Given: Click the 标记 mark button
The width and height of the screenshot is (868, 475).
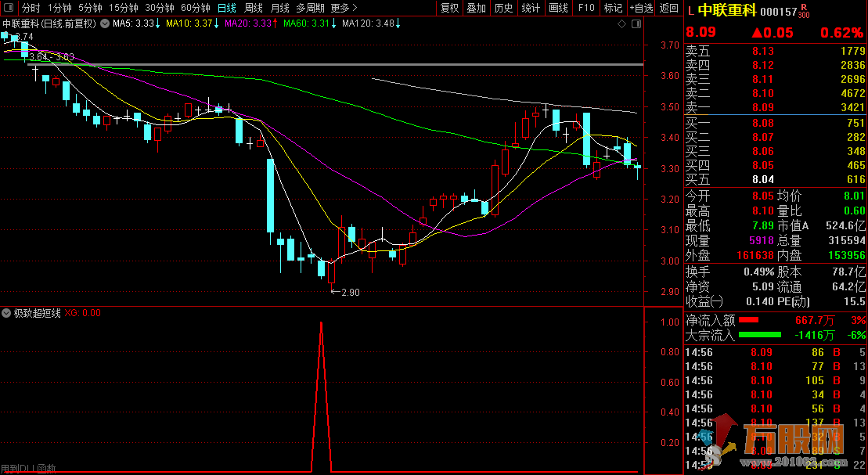Looking at the screenshot, I should pos(613,8).
